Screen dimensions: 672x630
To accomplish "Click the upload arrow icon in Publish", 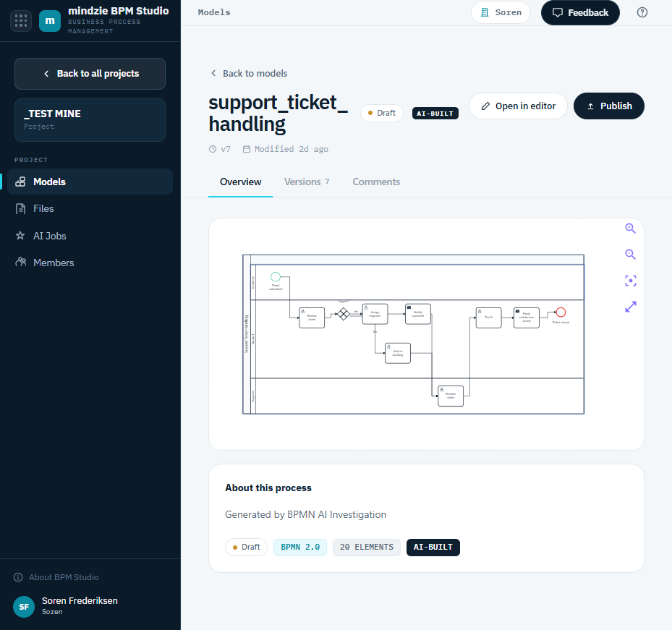I will [590, 106].
